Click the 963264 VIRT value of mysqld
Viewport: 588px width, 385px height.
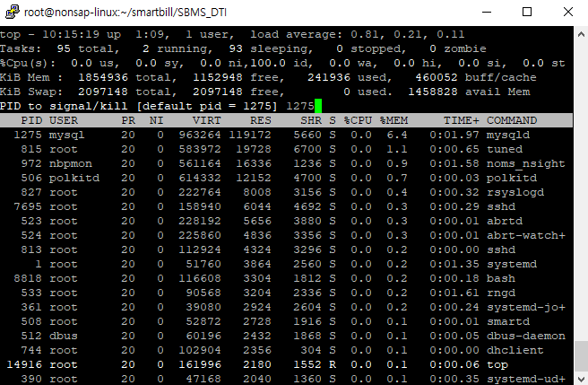[x=200, y=135]
